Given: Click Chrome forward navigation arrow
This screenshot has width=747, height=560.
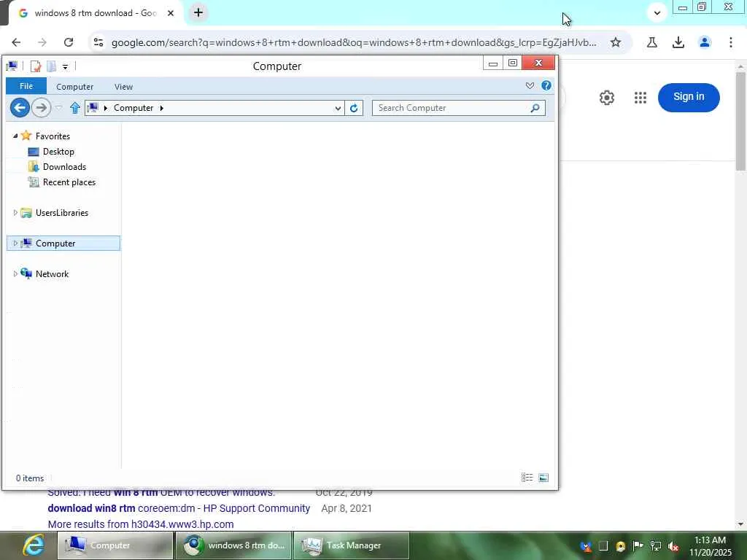Looking at the screenshot, I should tap(42, 42).
